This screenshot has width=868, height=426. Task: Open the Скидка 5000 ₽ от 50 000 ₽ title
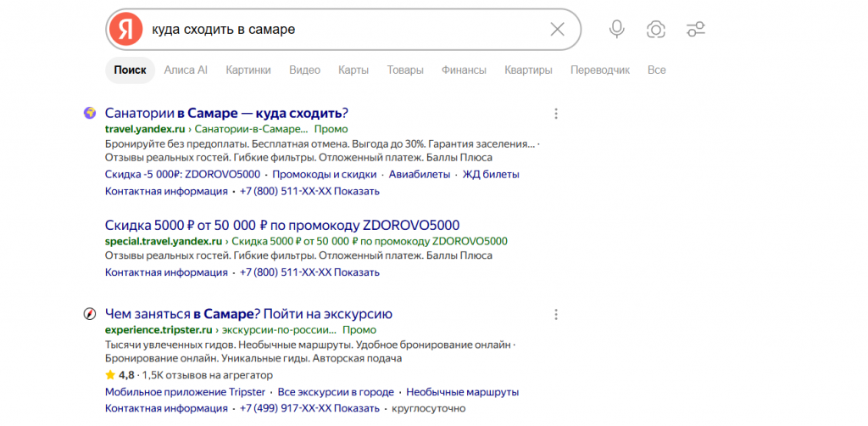pos(282,226)
